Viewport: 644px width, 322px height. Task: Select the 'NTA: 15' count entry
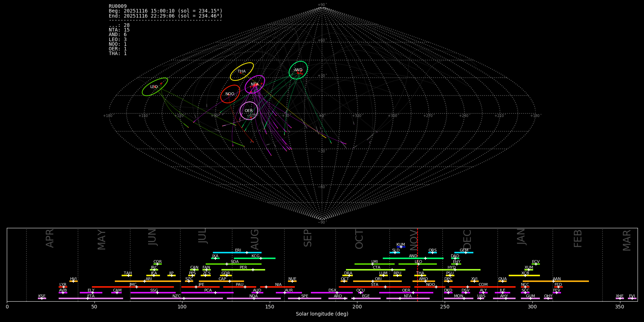[x=119, y=30]
